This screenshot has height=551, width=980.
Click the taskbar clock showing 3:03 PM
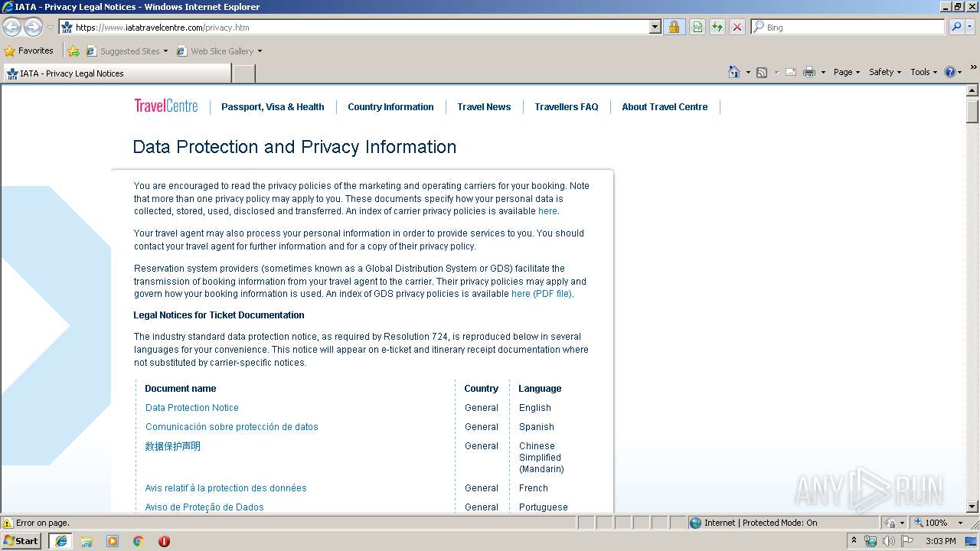940,541
